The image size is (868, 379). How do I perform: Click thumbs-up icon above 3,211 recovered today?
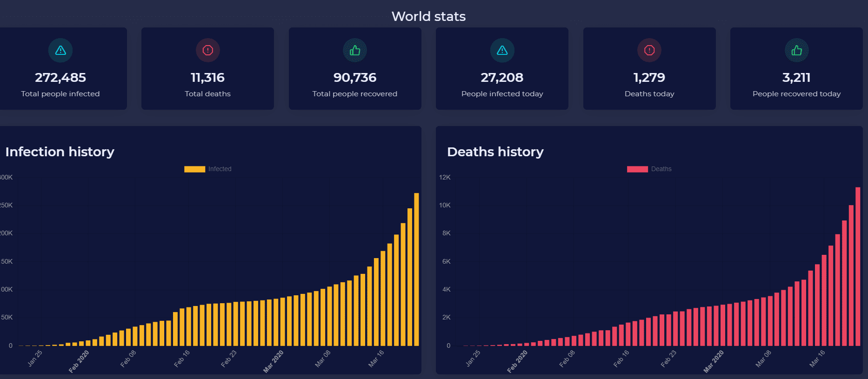[797, 50]
